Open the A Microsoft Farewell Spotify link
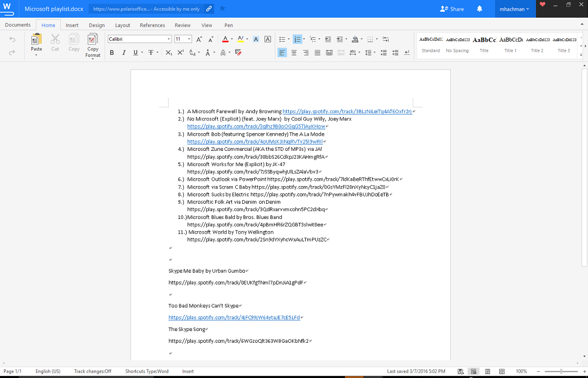This screenshot has width=588, height=378. [x=347, y=112]
